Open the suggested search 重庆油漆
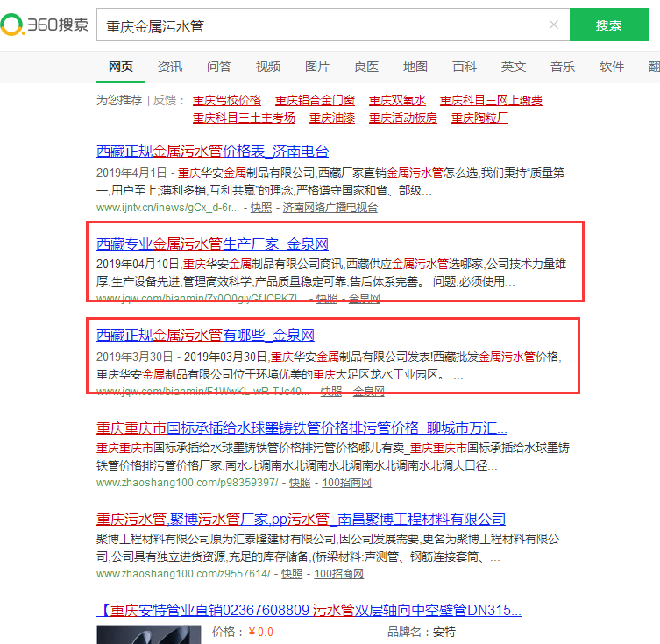 [332, 117]
